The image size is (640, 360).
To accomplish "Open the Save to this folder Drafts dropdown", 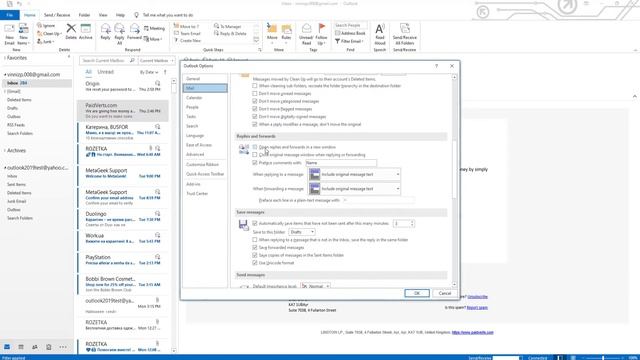I will pos(302,232).
